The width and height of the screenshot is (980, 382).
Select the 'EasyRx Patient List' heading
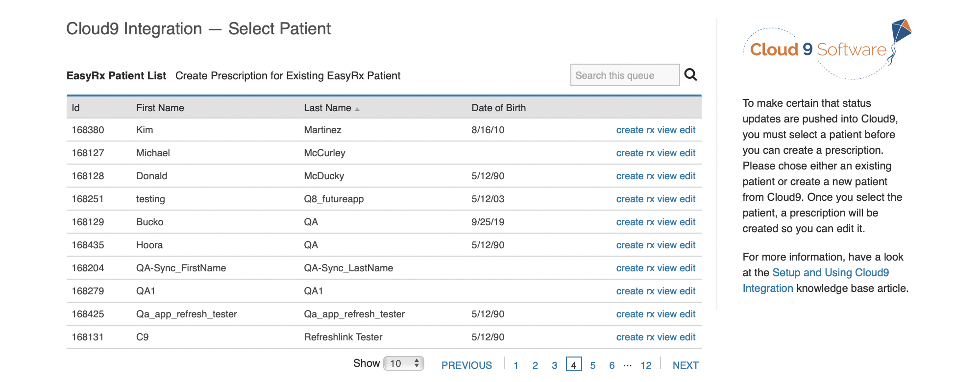pyautogui.click(x=116, y=75)
